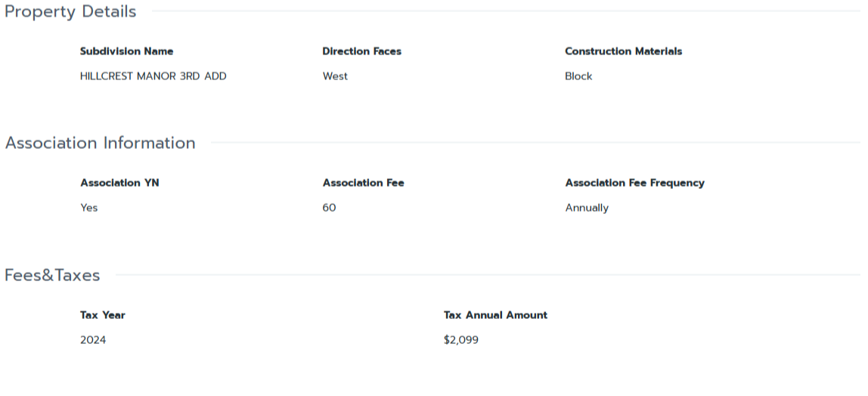Click the Association Fee Frequency label

click(x=634, y=183)
